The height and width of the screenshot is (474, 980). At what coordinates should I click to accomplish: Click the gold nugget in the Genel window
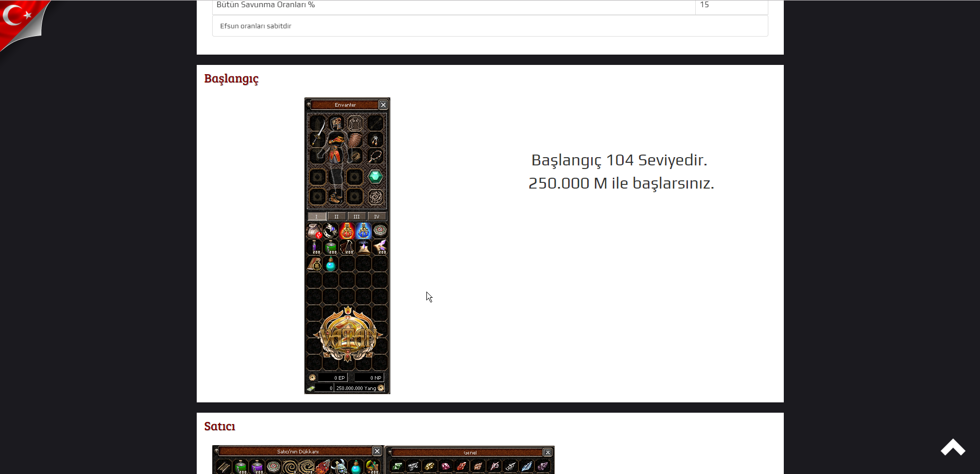pyautogui.click(x=429, y=466)
